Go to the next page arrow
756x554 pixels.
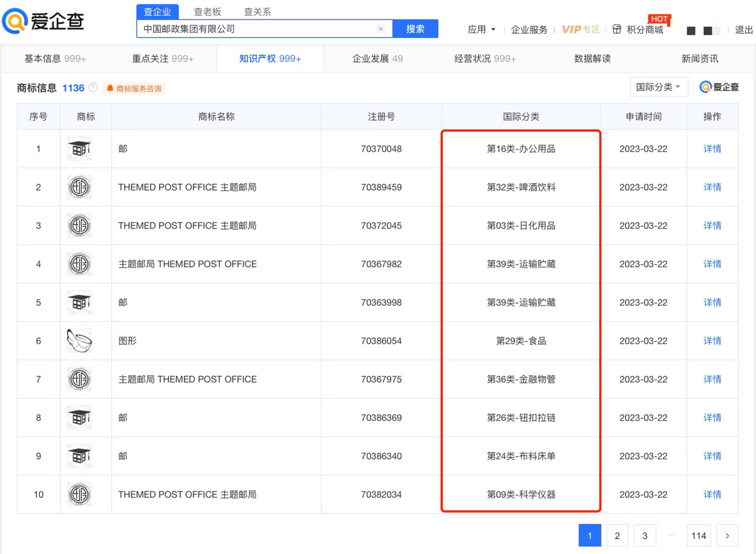point(728,536)
